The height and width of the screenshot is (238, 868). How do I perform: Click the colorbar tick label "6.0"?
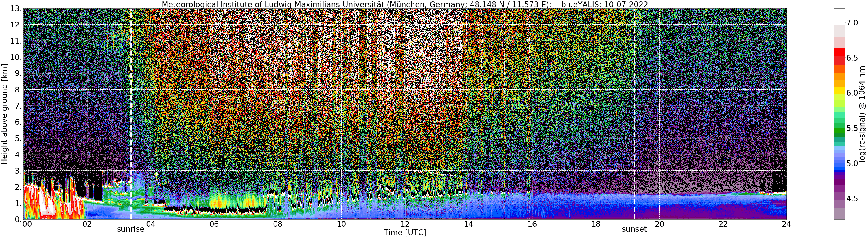(852, 93)
